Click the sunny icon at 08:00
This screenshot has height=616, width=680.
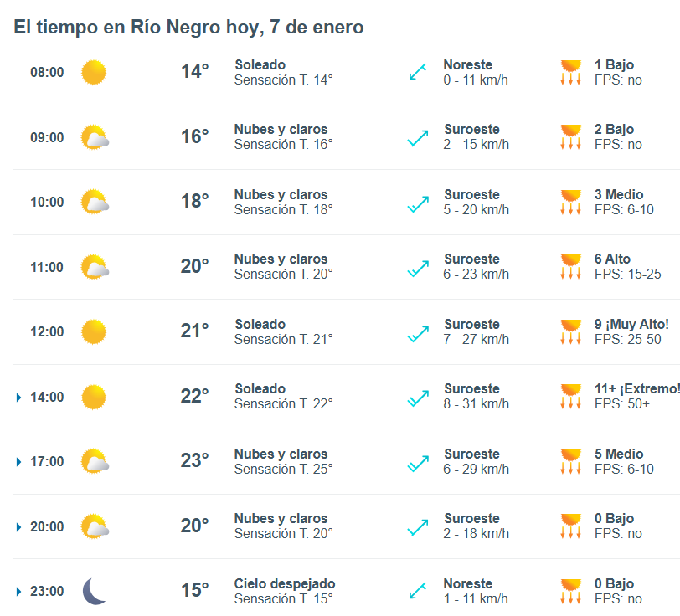tap(94, 72)
